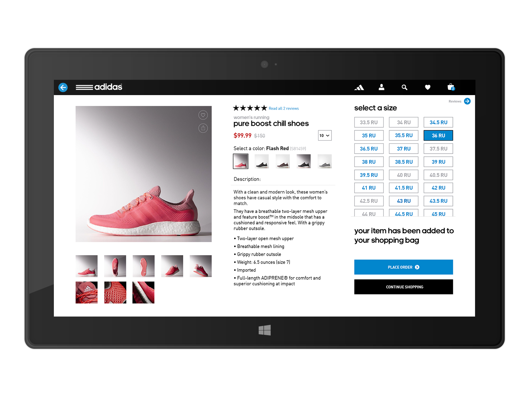
Task: Choose size 35 RU
Action: click(369, 135)
